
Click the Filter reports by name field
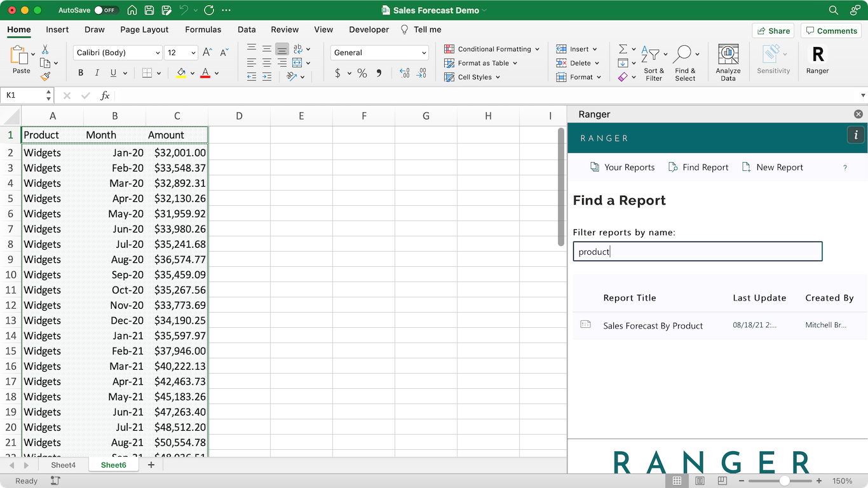pyautogui.click(x=697, y=252)
